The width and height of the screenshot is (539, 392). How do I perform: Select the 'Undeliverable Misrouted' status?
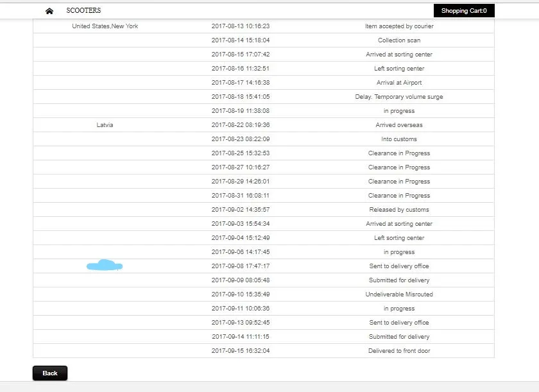coord(399,294)
